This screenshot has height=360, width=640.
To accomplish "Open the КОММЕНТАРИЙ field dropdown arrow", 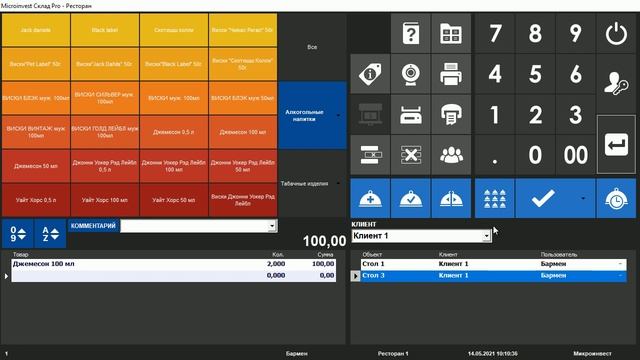I will pyautogui.click(x=272, y=226).
